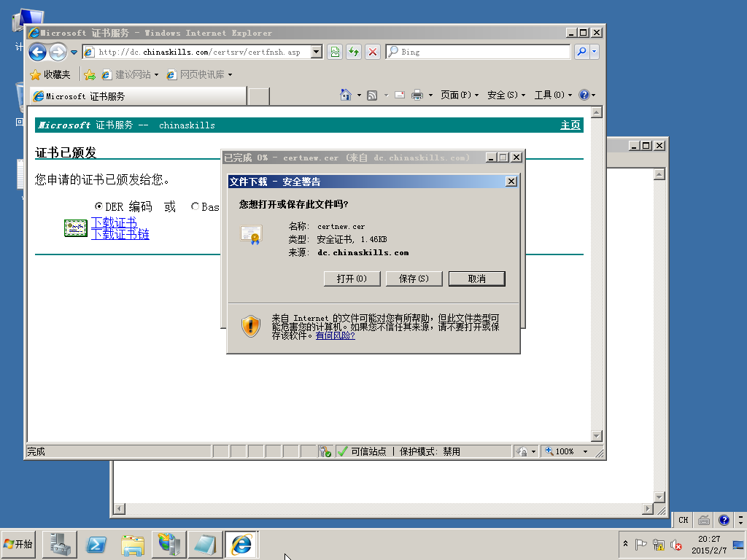This screenshot has height=560, width=747.
Task: Click the Help question mark icon
Action: tap(584, 95)
